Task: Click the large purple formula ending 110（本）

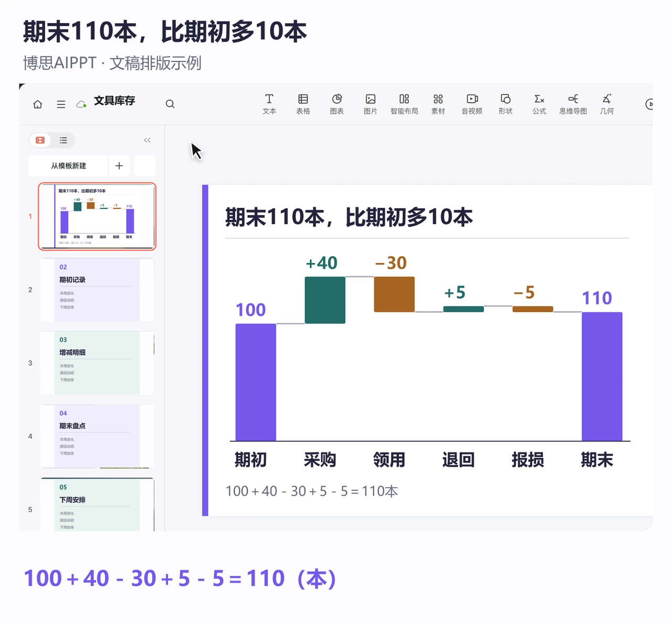Action: click(x=180, y=579)
